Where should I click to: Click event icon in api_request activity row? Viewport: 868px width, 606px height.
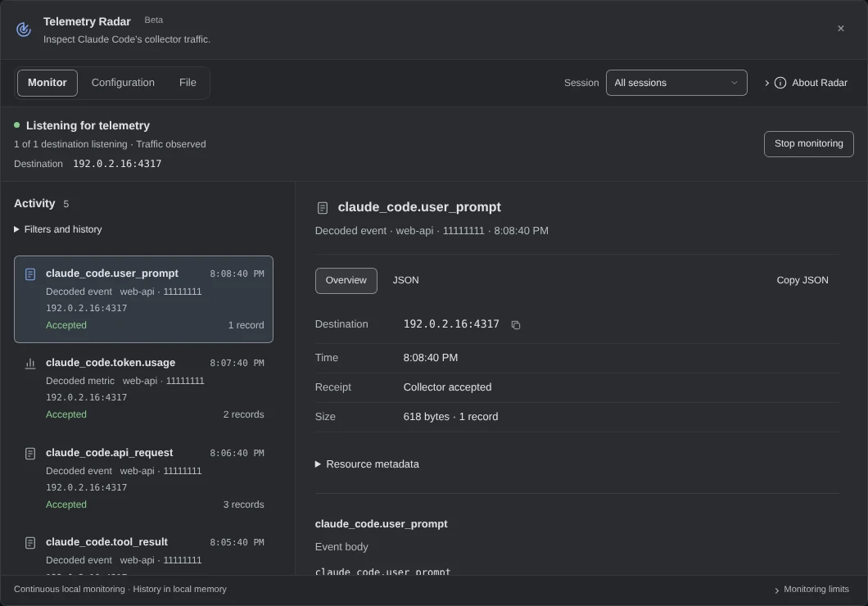tap(30, 454)
